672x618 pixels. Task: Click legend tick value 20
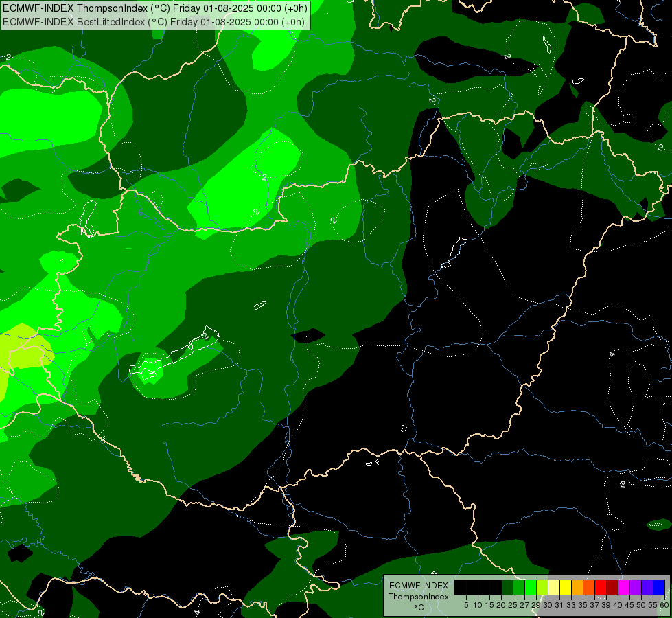(501, 605)
